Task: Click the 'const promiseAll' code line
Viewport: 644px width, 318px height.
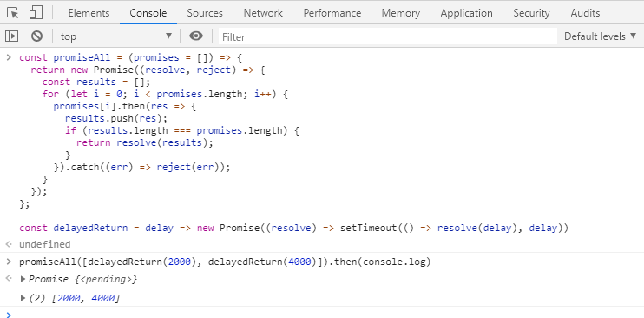Action: (130, 57)
